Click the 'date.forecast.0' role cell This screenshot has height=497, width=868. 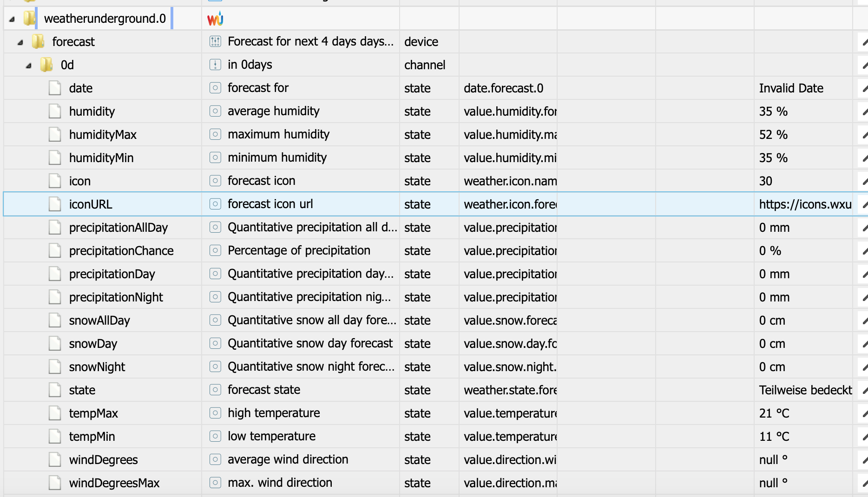click(503, 88)
